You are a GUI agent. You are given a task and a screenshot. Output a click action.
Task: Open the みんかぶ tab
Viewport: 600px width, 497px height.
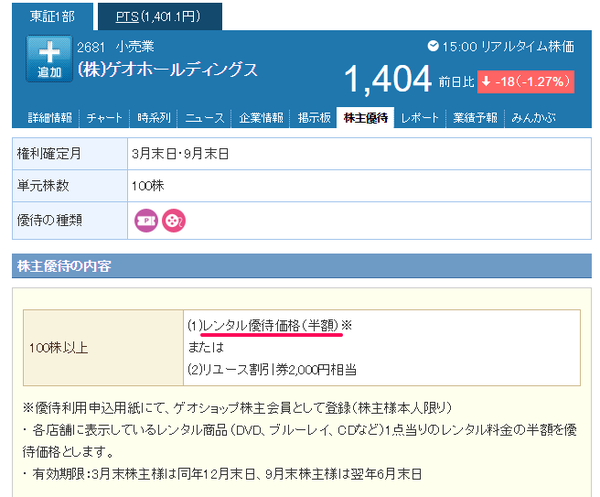coord(533,118)
